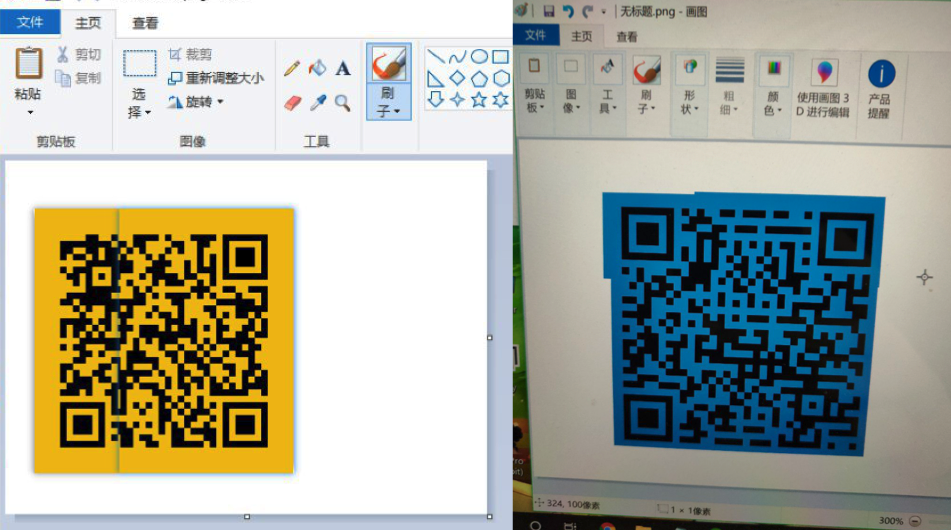Choose the hexagon shape

point(501,78)
